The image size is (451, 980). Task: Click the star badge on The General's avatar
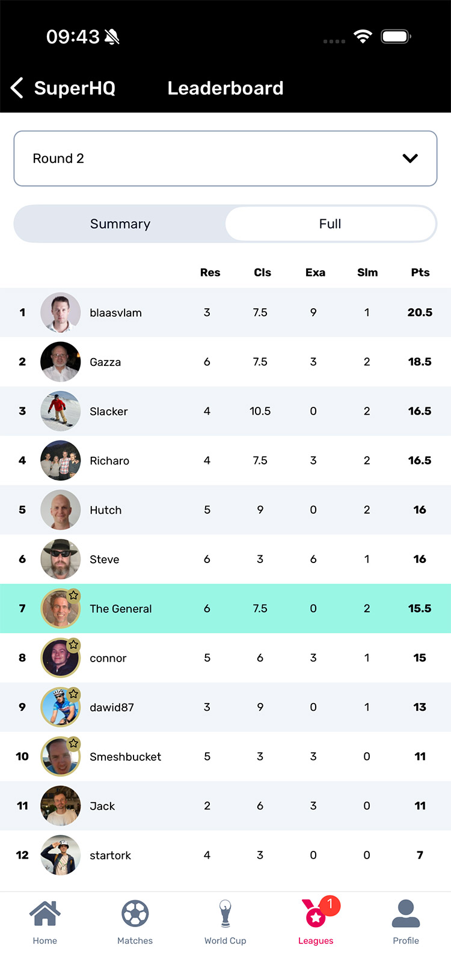[x=74, y=595]
